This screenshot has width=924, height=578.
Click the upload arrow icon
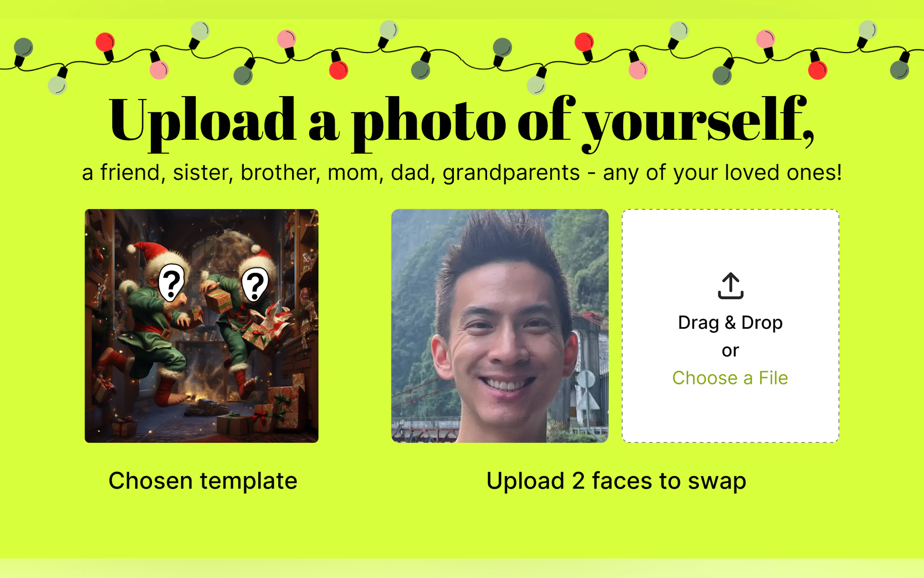click(x=730, y=286)
